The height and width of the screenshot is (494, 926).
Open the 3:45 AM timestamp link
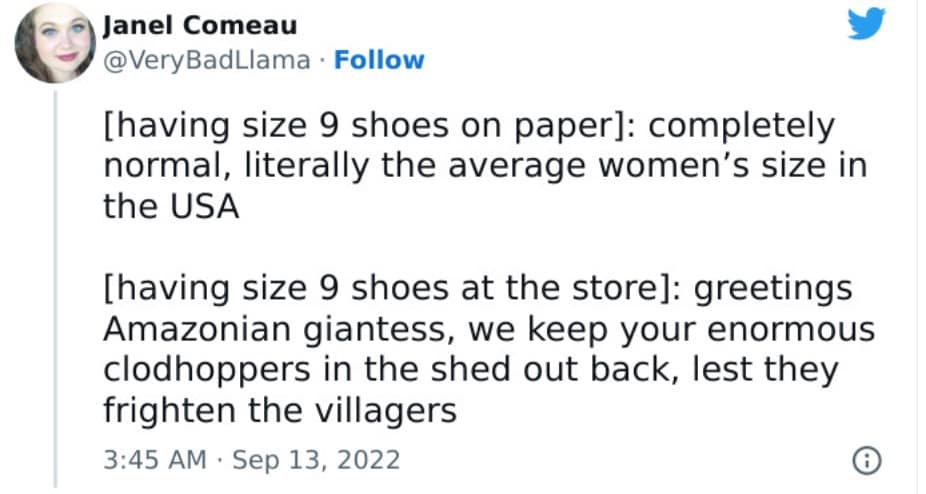pyautogui.click(x=153, y=460)
